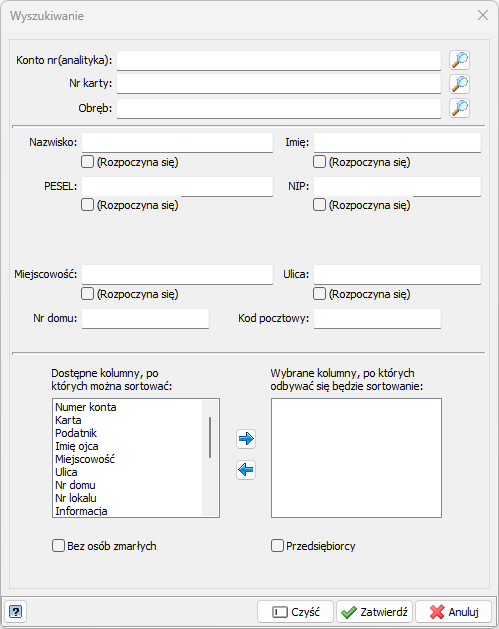Viewport: 499px width, 629px height.
Task: Move selected column right with blue arrow
Action: [x=246, y=439]
